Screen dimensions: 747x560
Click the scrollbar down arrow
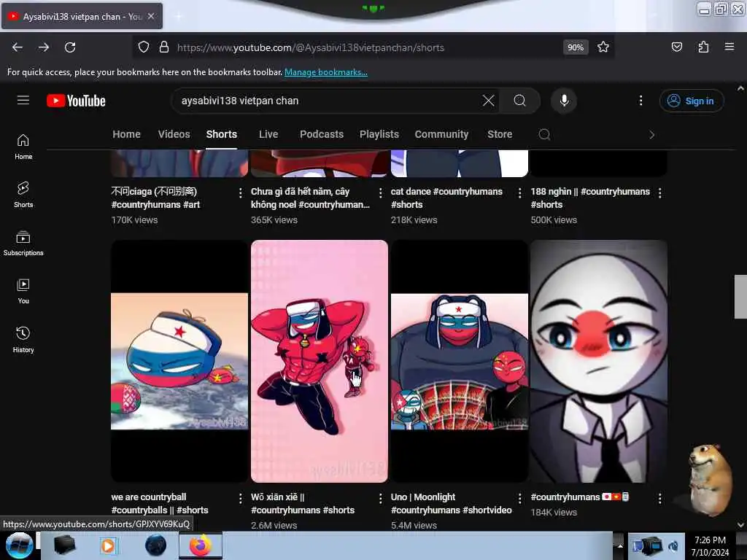[x=740, y=525]
